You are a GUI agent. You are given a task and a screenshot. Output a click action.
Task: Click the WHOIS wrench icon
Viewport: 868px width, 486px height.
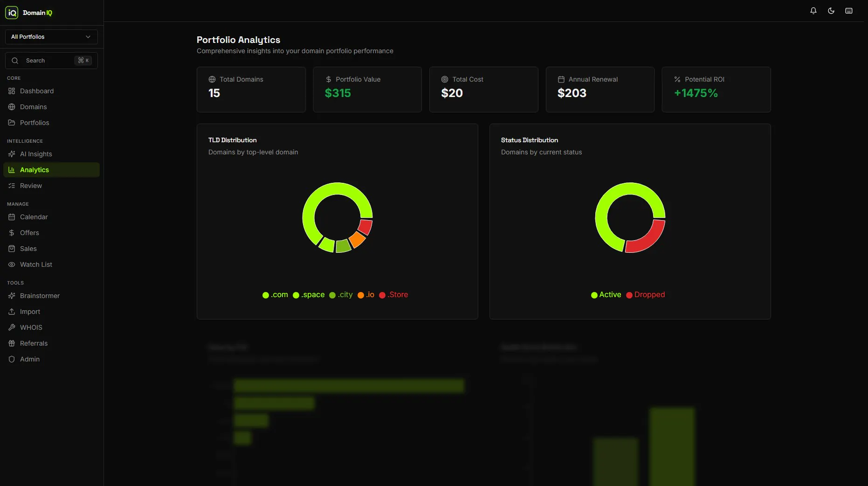12,327
